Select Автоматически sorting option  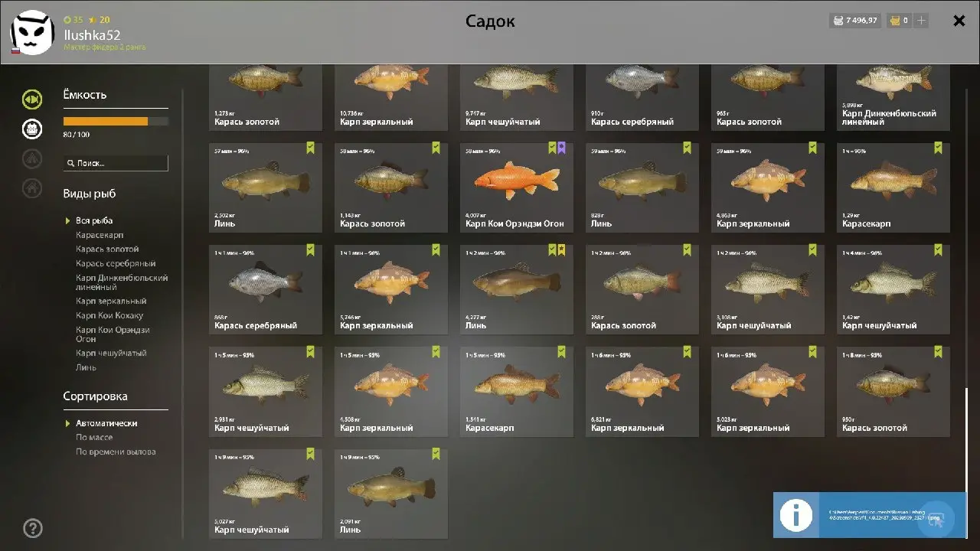click(106, 423)
